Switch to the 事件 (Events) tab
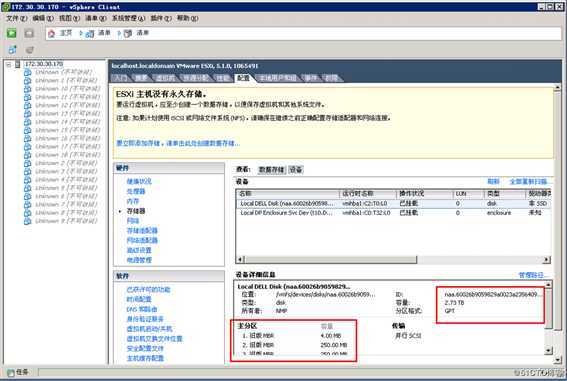This screenshot has width=567, height=381. (x=311, y=78)
